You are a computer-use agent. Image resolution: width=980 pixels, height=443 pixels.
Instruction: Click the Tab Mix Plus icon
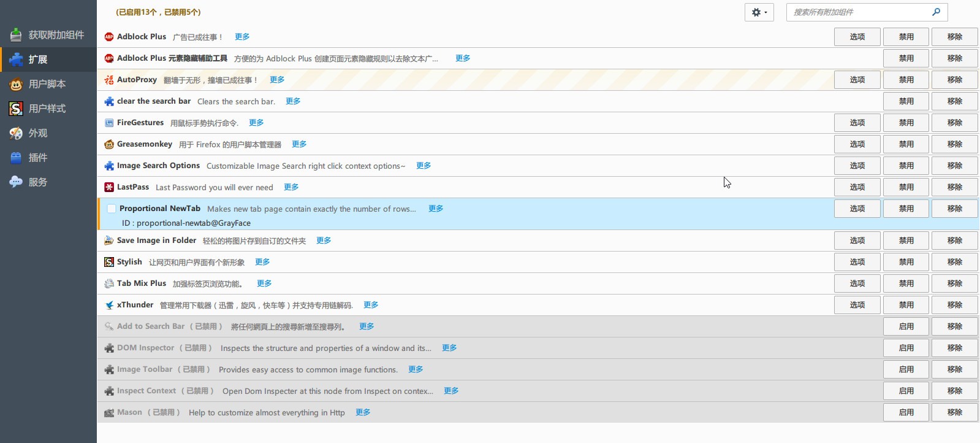click(x=109, y=283)
